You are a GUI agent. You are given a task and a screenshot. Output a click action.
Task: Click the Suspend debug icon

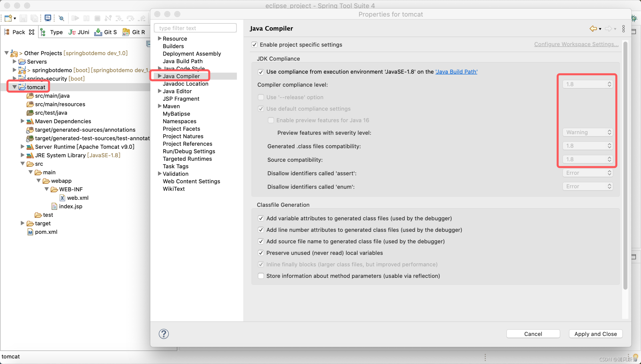(x=86, y=18)
